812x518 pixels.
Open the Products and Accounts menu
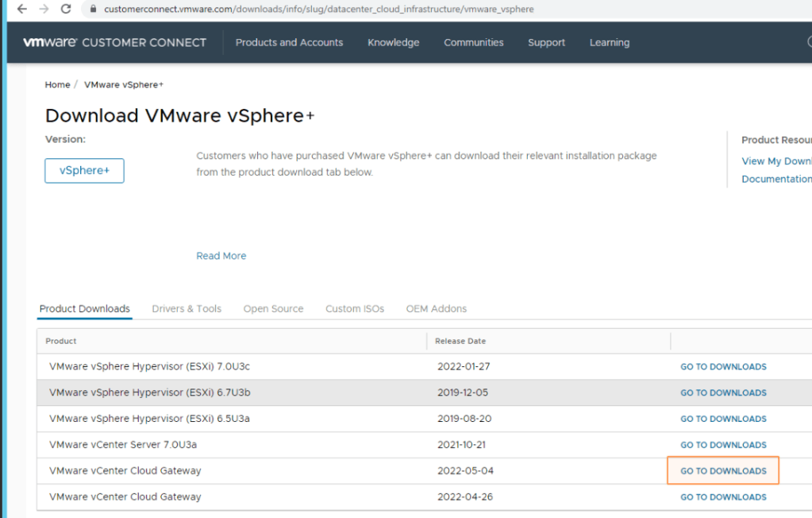tap(289, 43)
